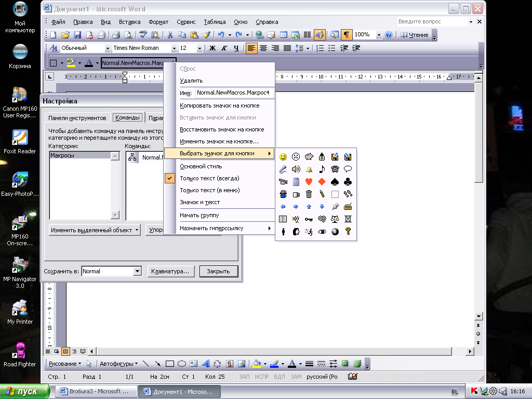Click the Cut scissors icon
Screen dimensions: 532x399
tap(170, 35)
